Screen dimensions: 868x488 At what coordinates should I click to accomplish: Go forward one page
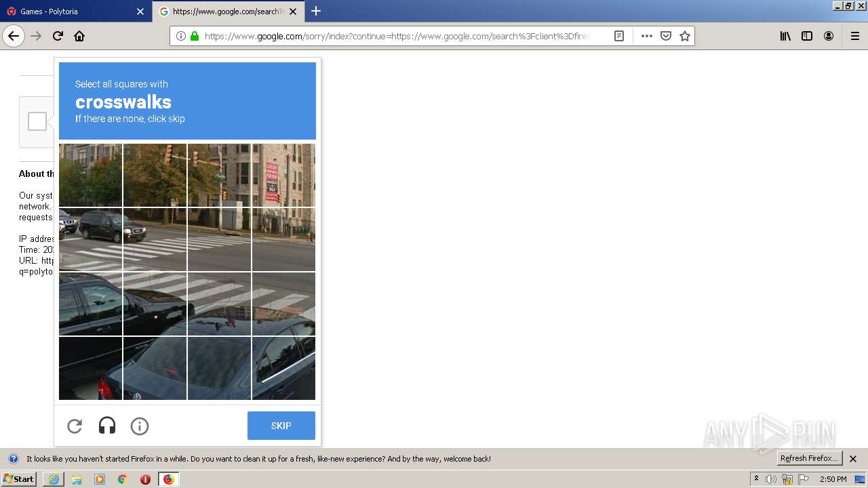pos(36,36)
